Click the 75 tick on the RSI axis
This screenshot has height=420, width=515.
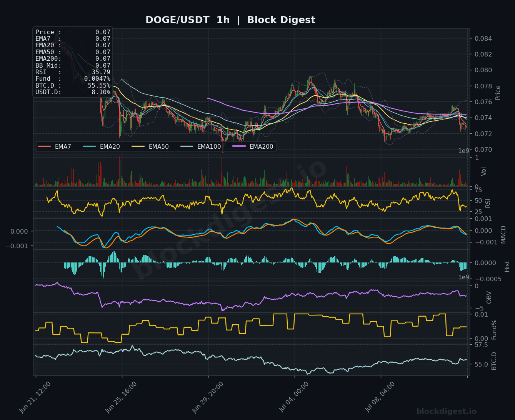(478, 190)
